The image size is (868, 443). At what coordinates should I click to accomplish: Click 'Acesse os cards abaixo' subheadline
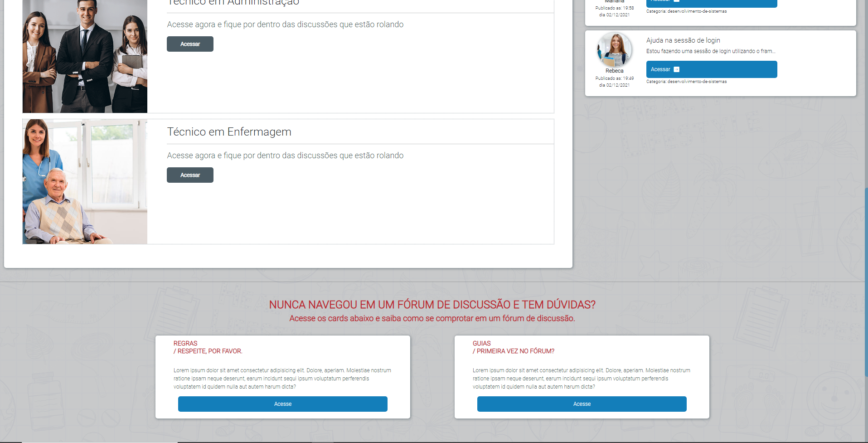[x=432, y=318]
